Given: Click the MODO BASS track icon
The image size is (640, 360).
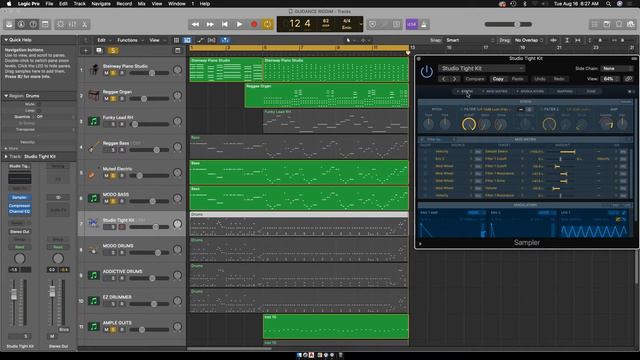Looking at the screenshot, I should coord(94,198).
